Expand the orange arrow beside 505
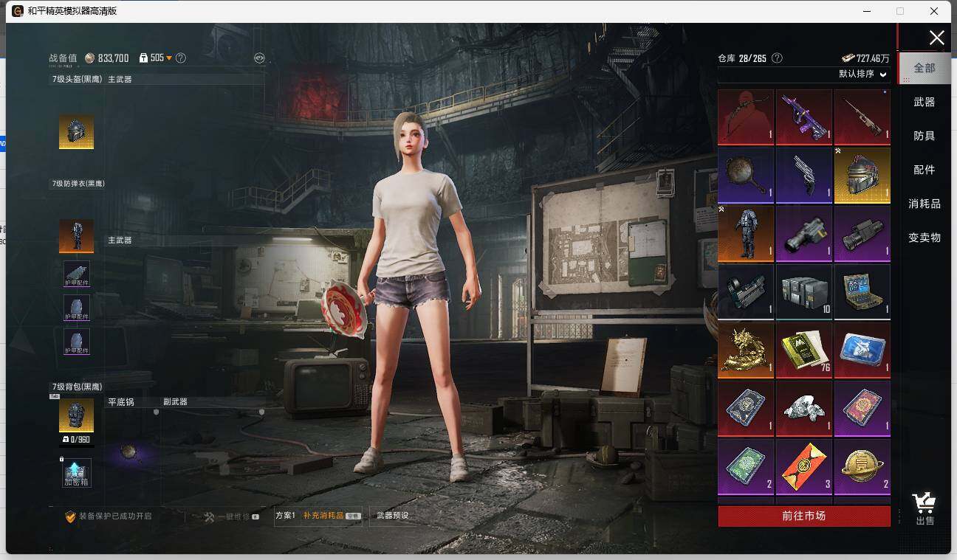 click(x=169, y=58)
